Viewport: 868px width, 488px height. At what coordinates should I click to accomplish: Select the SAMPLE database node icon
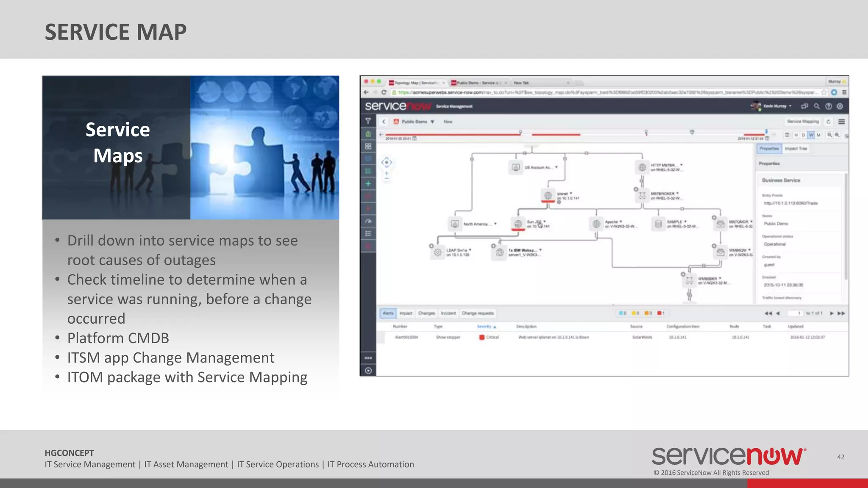click(x=658, y=224)
